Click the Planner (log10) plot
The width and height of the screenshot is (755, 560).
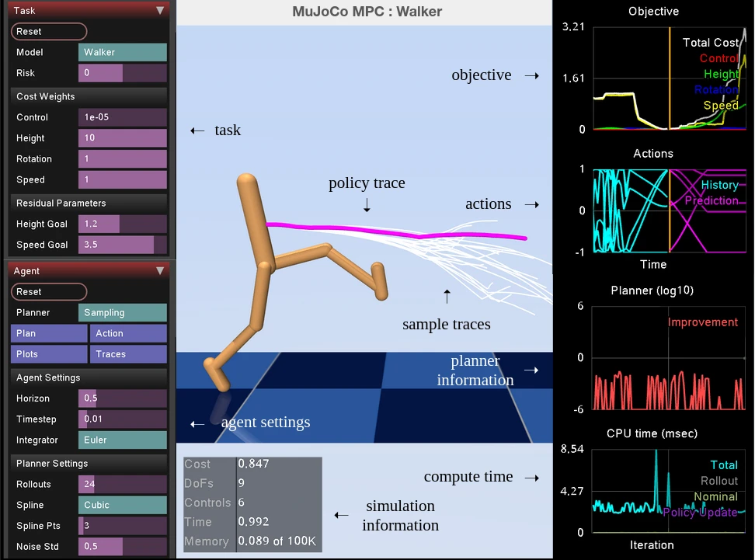pyautogui.click(x=668, y=357)
